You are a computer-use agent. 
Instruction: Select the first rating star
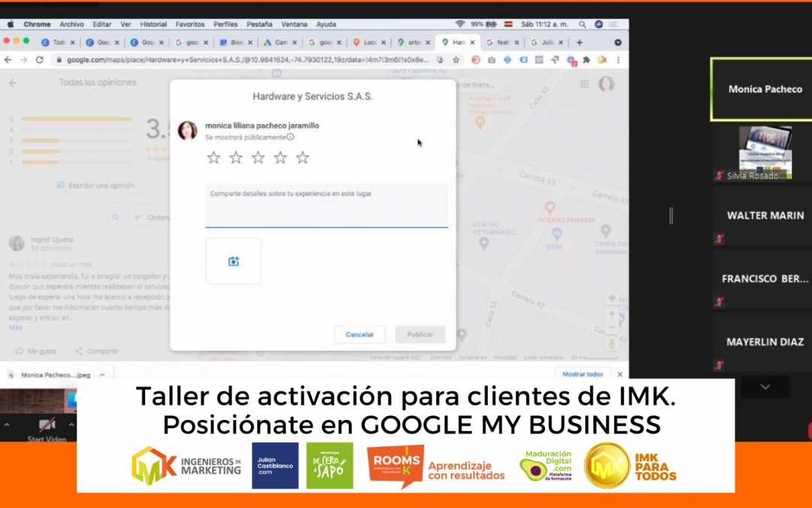(x=214, y=157)
